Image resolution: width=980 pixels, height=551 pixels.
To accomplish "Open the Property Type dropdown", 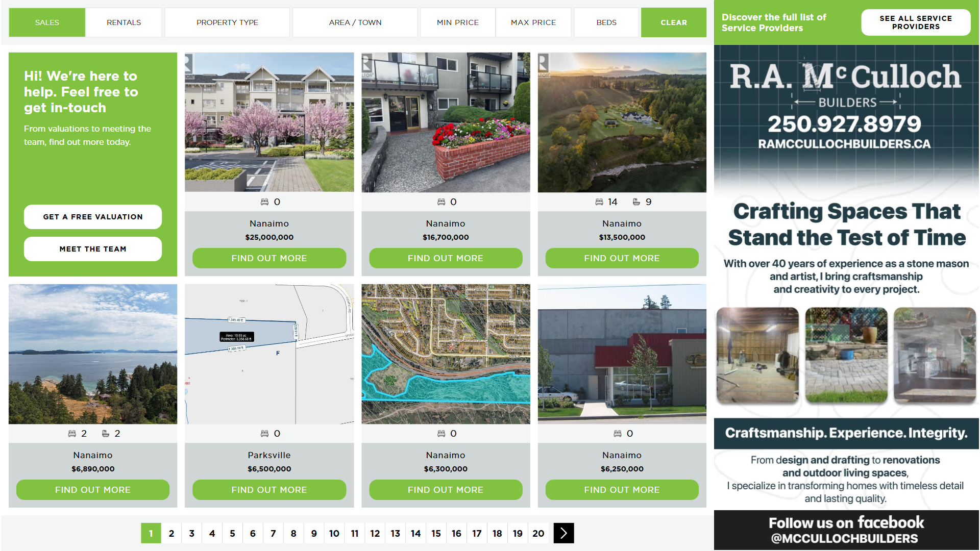I will 227,22.
